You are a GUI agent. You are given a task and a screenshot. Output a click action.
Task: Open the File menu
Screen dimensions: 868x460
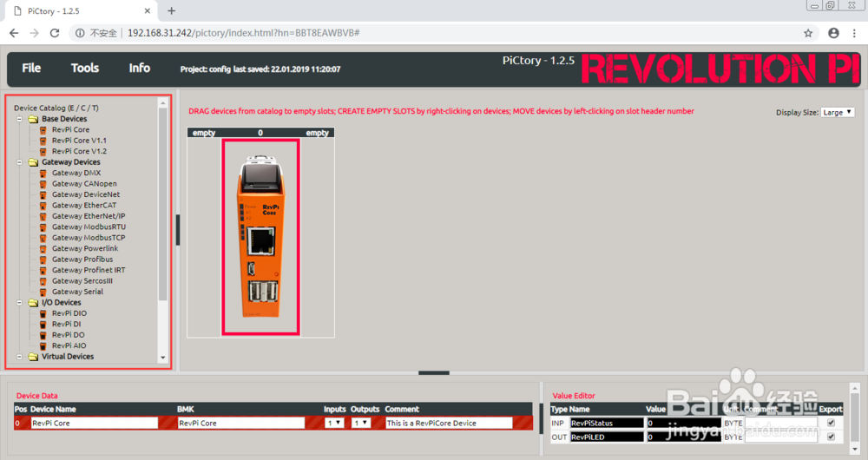(31, 68)
